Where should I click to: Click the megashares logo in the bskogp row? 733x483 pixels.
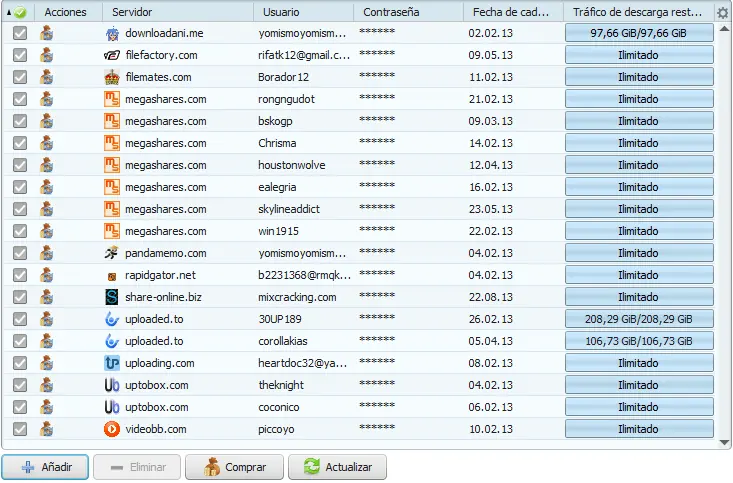pyautogui.click(x=112, y=121)
